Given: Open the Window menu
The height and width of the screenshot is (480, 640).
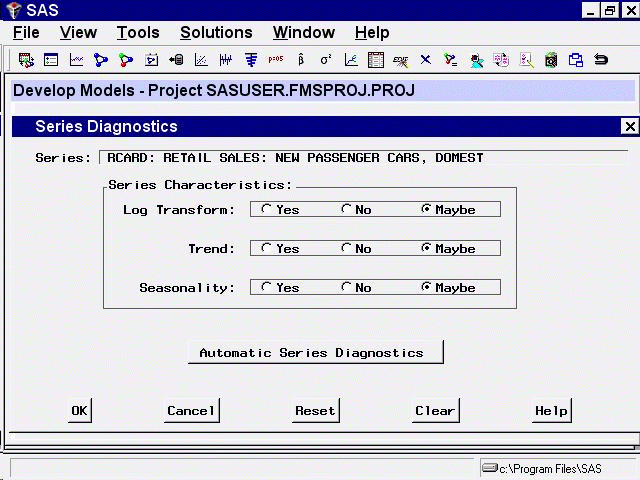Looking at the screenshot, I should 304,33.
